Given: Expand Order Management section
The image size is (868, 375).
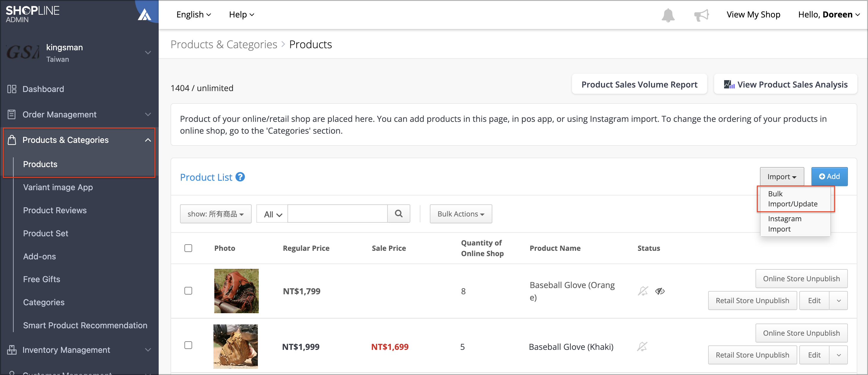Looking at the screenshot, I should click(148, 114).
